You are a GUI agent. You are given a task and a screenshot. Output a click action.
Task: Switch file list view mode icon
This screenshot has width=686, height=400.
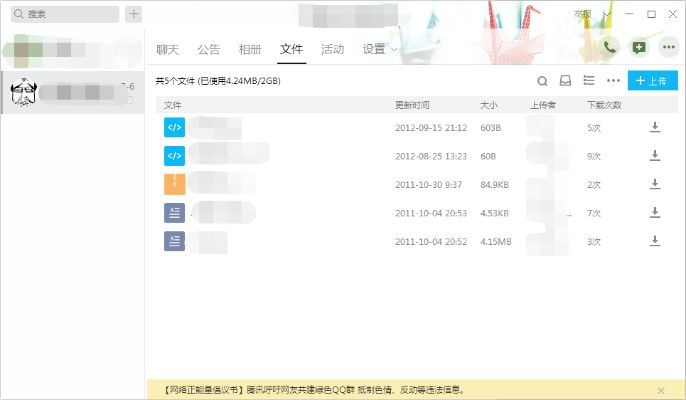click(x=589, y=80)
